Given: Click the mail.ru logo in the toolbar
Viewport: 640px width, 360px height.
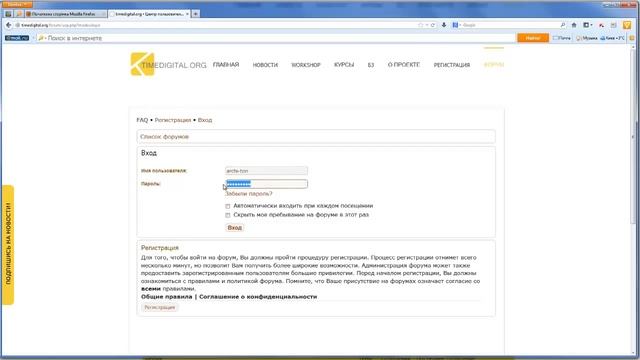Looking at the screenshot, I should coord(17,38).
